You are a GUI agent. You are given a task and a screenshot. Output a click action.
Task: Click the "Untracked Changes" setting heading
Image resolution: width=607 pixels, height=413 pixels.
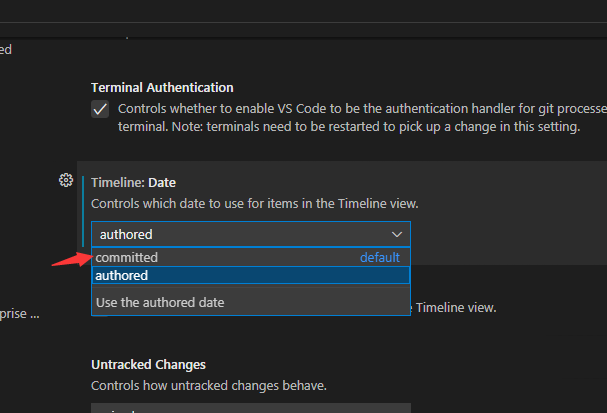(x=148, y=365)
